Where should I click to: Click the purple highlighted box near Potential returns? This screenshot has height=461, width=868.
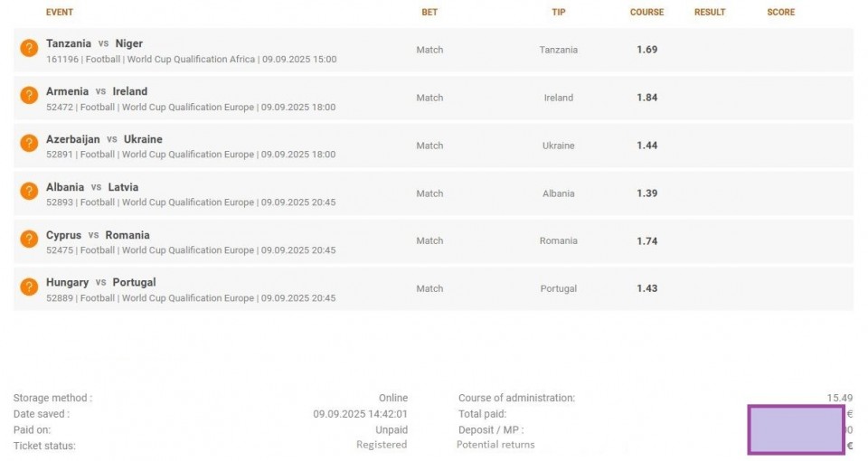pos(796,429)
